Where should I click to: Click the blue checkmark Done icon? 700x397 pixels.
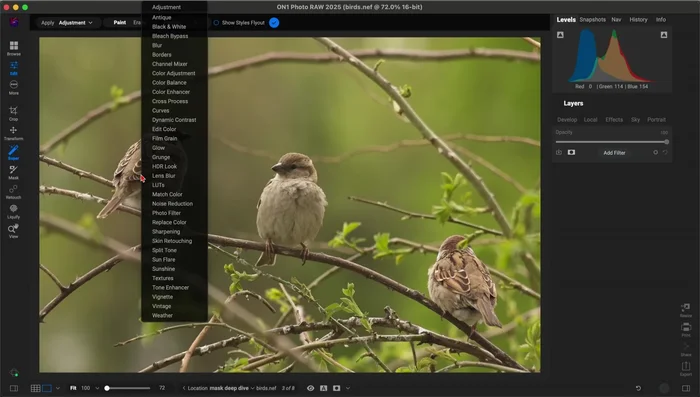click(274, 22)
